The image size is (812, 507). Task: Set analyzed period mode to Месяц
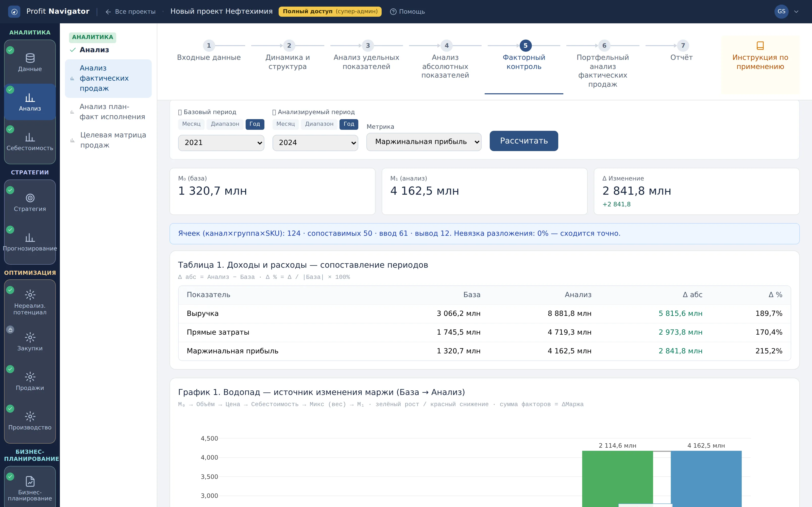tap(285, 124)
